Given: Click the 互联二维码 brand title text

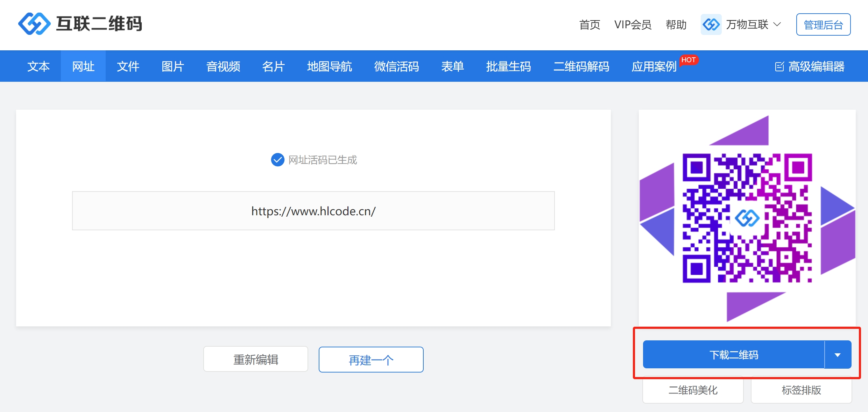Looking at the screenshot, I should coord(99,24).
